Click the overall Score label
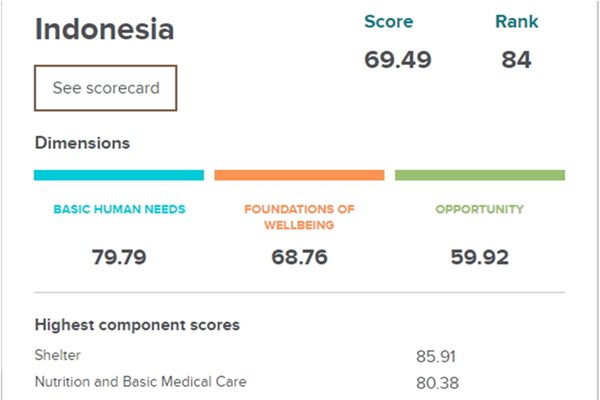 point(388,22)
